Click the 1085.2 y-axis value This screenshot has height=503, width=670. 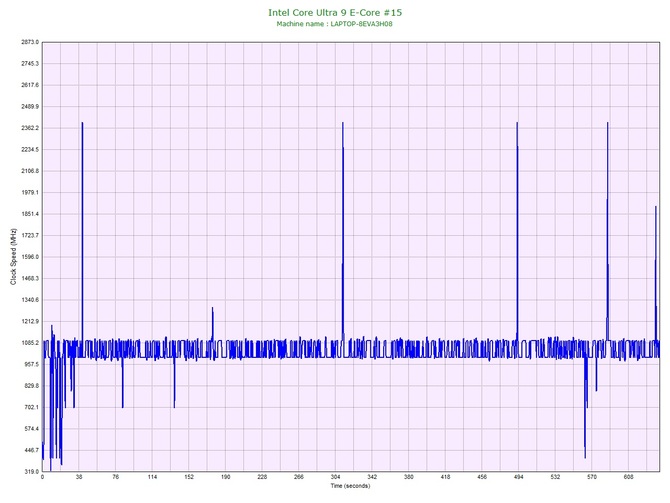pyautogui.click(x=30, y=343)
